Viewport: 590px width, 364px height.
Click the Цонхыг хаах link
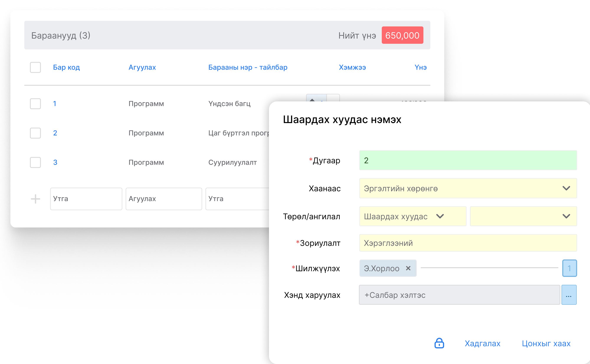[546, 343]
